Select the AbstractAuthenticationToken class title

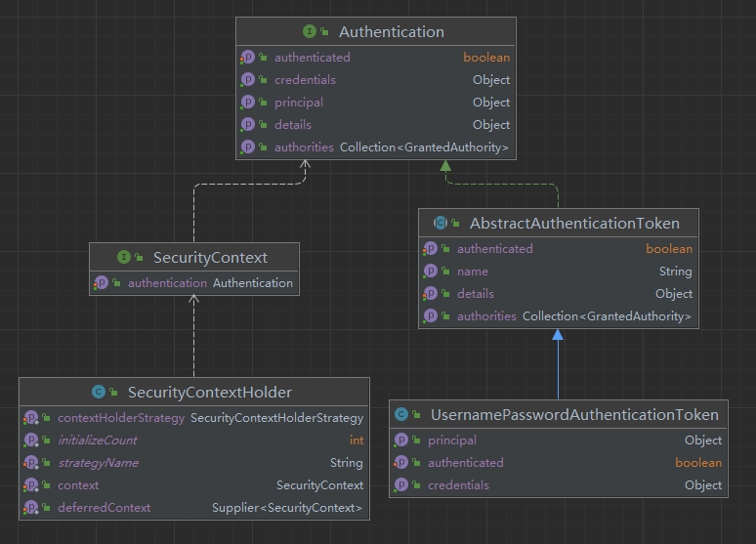click(x=574, y=224)
